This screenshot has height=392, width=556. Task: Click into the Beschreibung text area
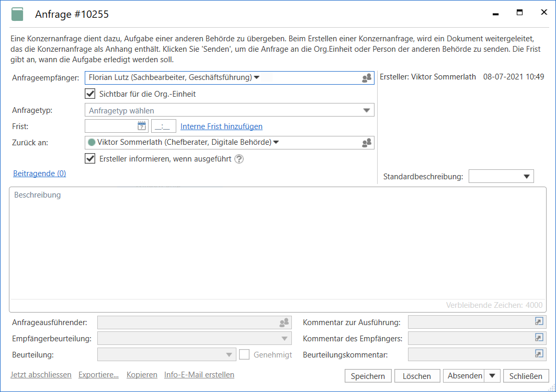[x=277, y=246]
